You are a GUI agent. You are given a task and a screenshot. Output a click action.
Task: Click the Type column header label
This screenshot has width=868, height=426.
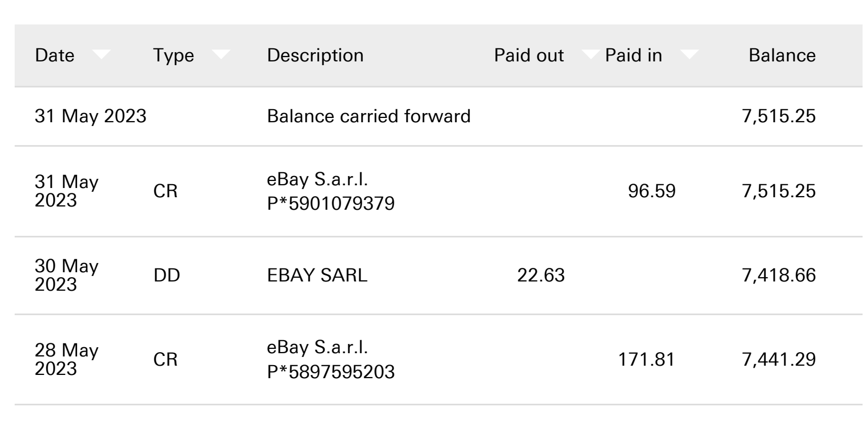[x=173, y=55]
